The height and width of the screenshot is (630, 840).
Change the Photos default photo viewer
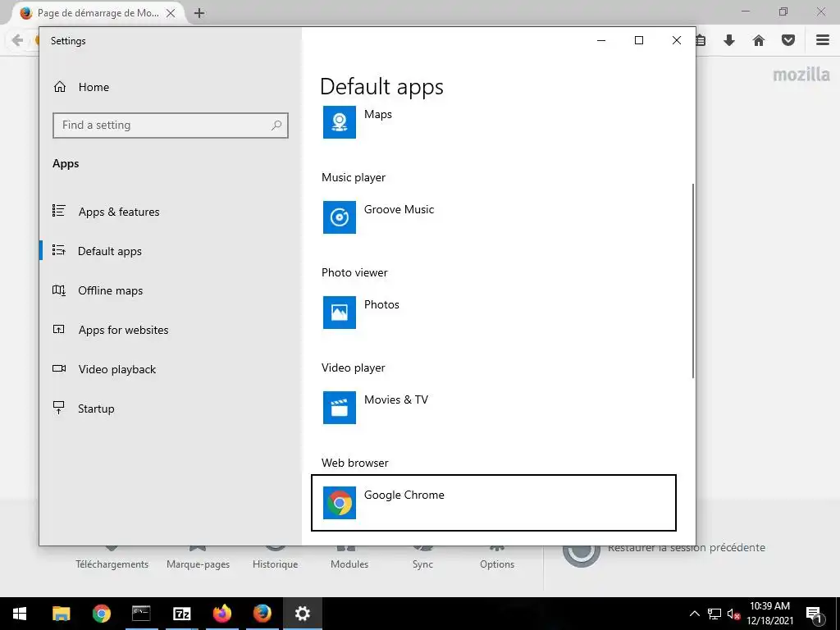(493, 313)
